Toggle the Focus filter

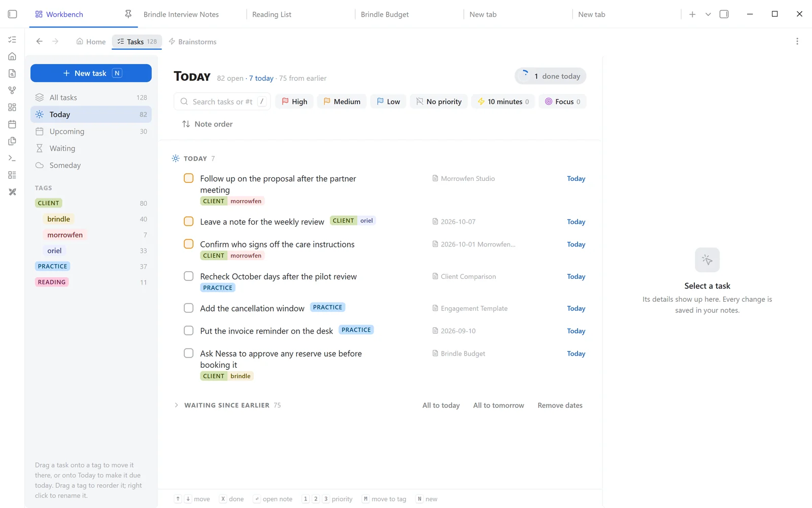pos(562,102)
